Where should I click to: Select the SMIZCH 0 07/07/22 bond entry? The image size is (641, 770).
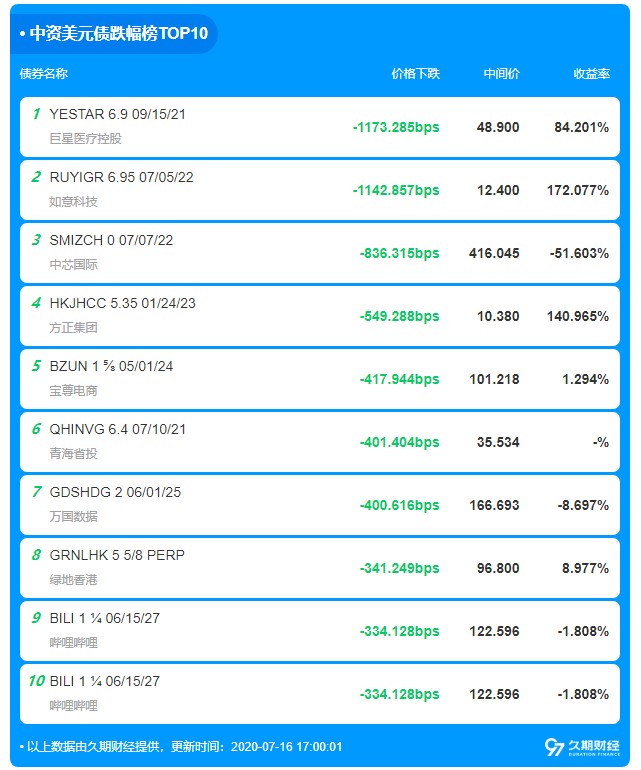click(320, 253)
